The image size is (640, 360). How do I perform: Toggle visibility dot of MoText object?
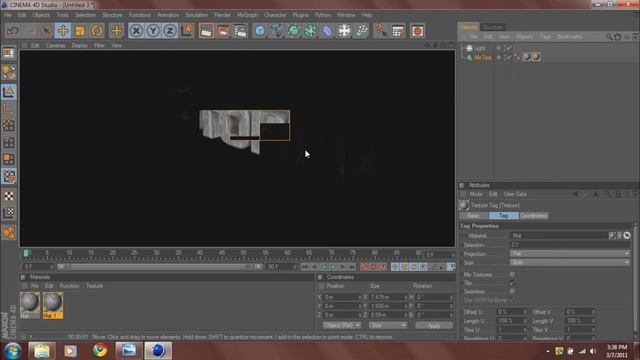pos(498,57)
